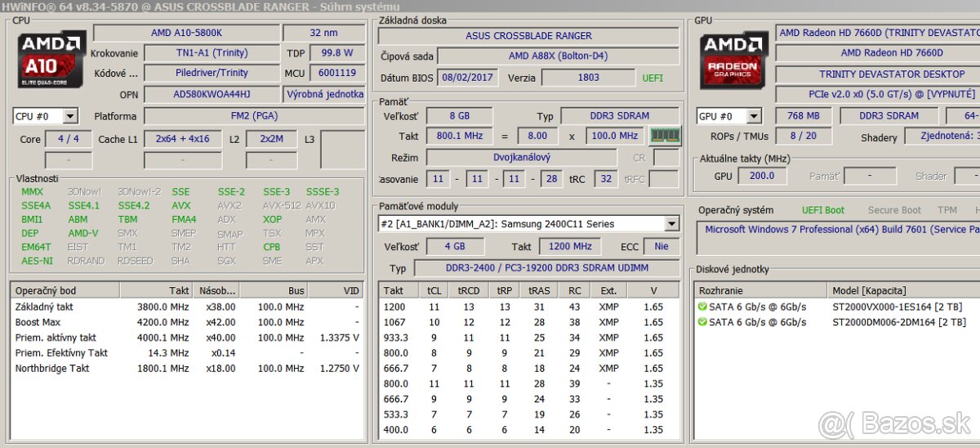Select the 933.3 XMP timing row

pyautogui.click(x=529, y=338)
